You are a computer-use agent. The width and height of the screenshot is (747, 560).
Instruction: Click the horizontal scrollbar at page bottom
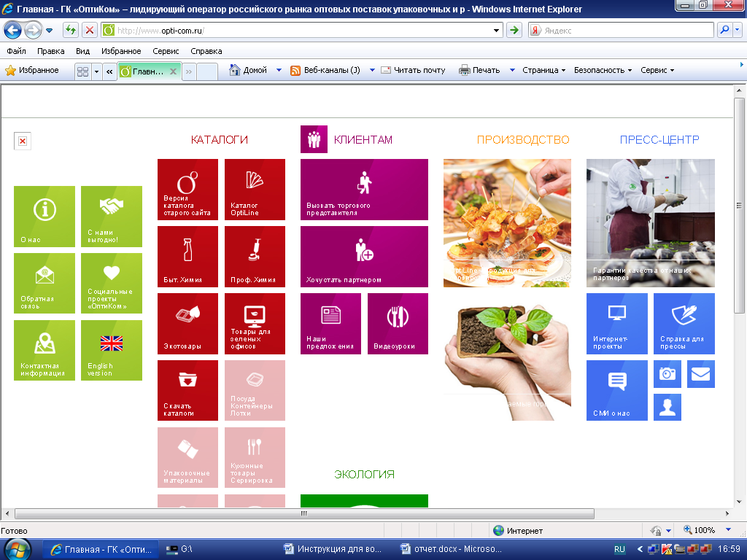pyautogui.click(x=304, y=513)
